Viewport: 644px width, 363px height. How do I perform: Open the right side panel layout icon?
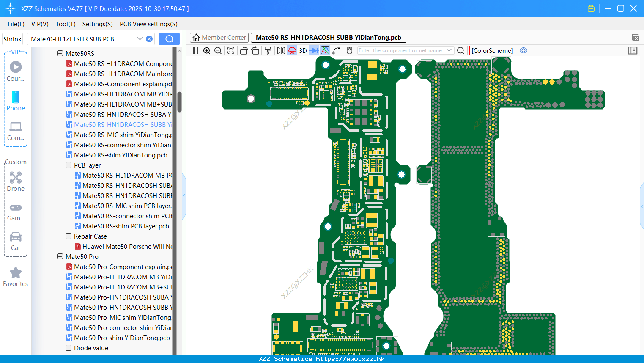click(633, 50)
